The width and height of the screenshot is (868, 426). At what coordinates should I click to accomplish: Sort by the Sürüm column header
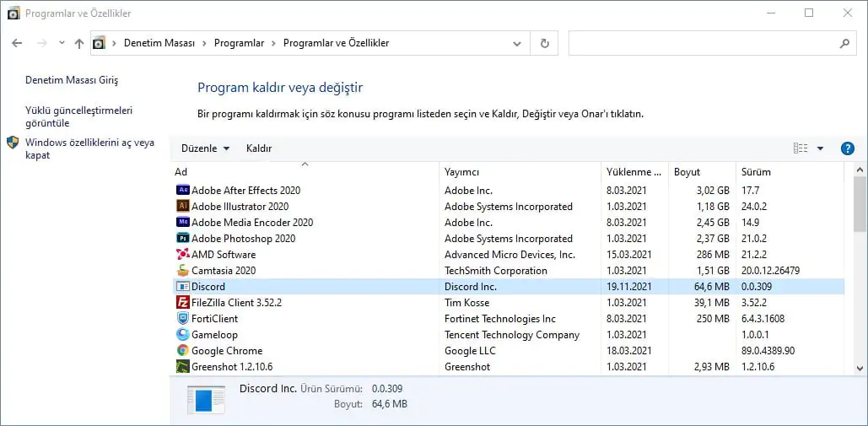(x=790, y=172)
